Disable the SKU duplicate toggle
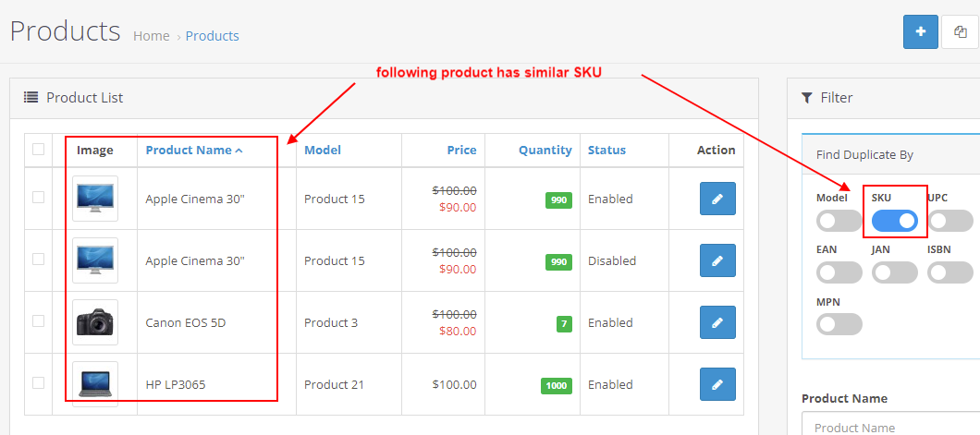The width and height of the screenshot is (980, 435). click(895, 221)
